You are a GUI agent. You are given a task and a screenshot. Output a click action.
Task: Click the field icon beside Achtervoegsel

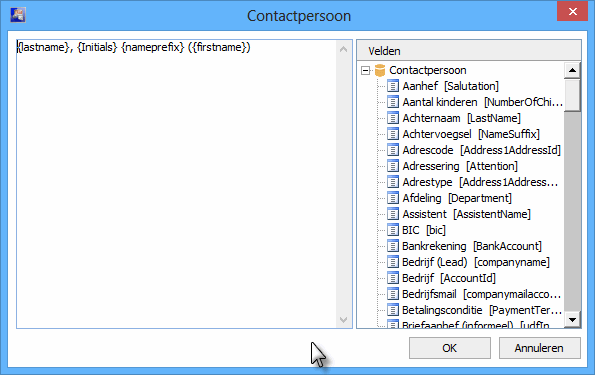click(393, 134)
